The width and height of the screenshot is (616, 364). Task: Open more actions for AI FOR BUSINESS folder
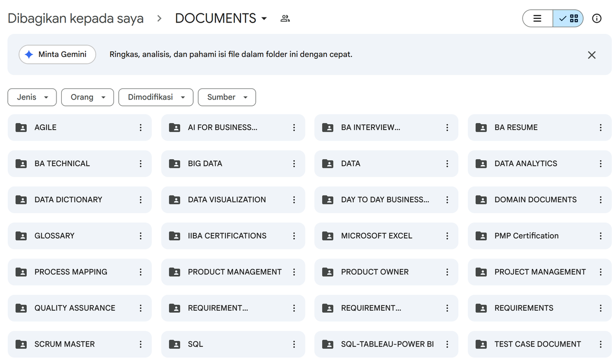click(294, 128)
